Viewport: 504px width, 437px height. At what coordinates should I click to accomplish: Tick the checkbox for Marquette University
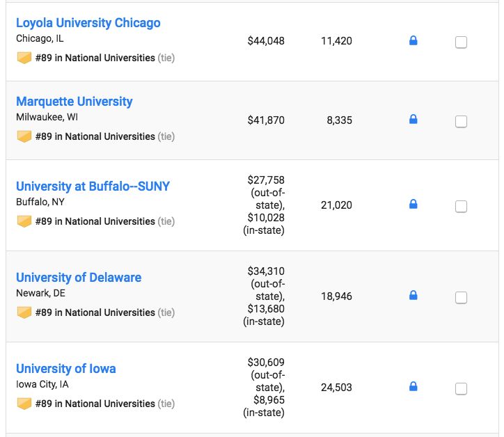pos(461,122)
